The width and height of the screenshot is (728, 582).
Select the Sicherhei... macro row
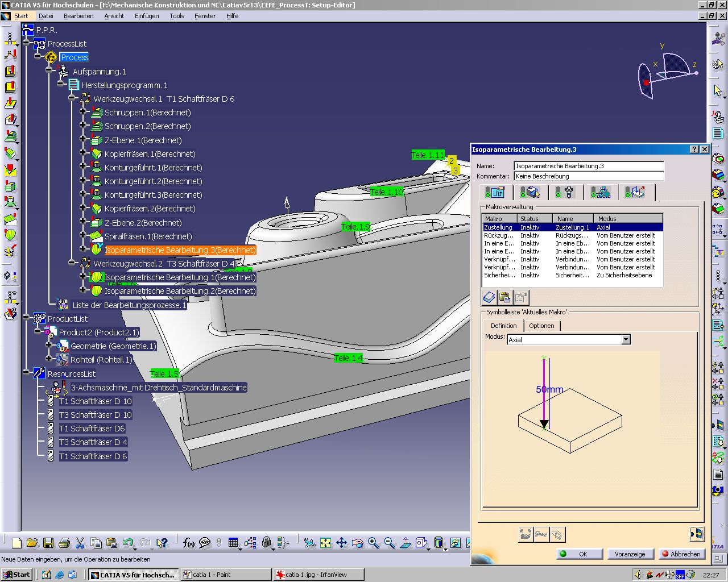coord(572,275)
